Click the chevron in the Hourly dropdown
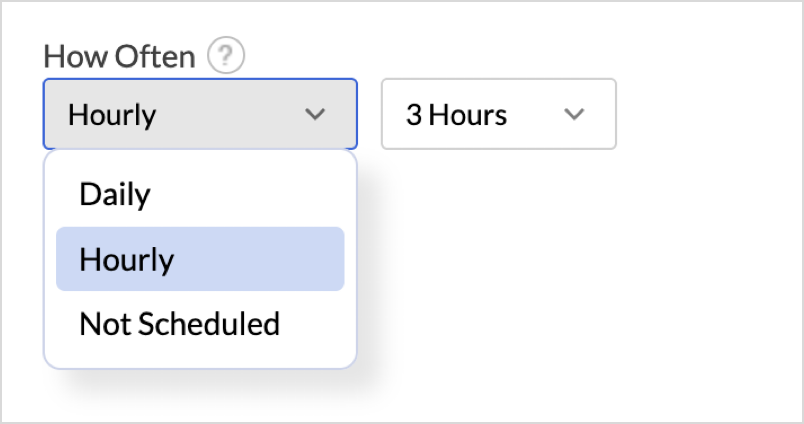The width and height of the screenshot is (804, 424). (x=315, y=115)
